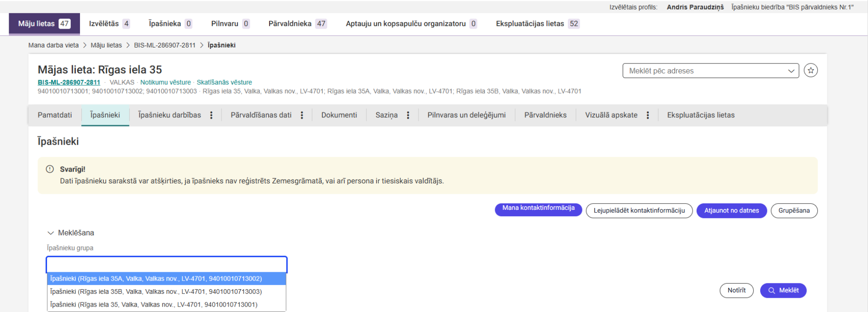This screenshot has height=312, width=868.
Task: Open the Dokumenti tab
Action: click(x=339, y=115)
